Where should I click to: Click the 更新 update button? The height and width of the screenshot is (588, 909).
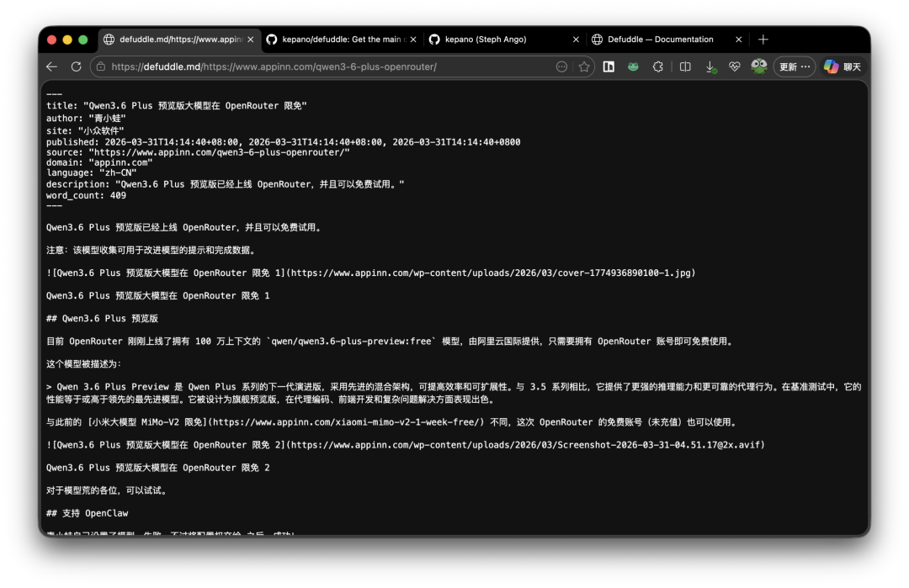(795, 66)
